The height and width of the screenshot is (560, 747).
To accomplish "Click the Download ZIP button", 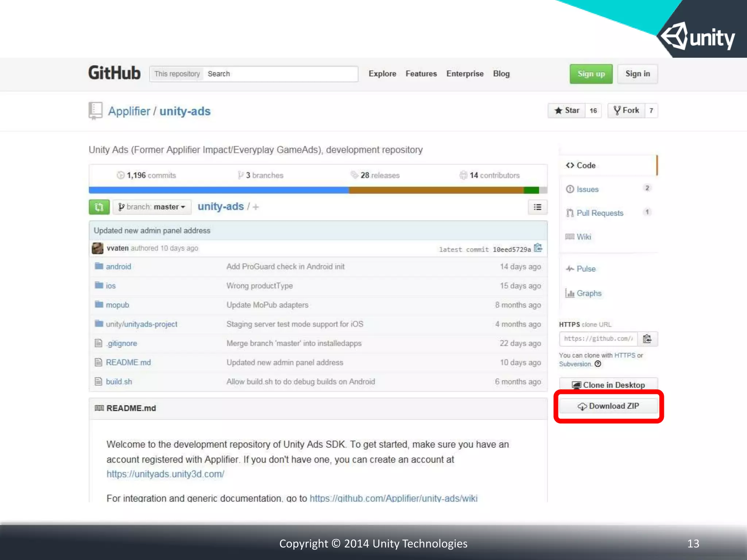I will tap(608, 406).
